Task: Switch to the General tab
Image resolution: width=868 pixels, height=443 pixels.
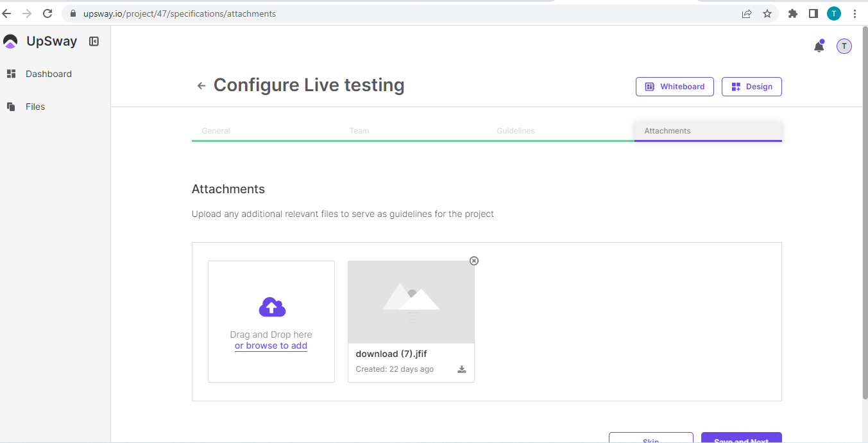Action: tap(216, 131)
